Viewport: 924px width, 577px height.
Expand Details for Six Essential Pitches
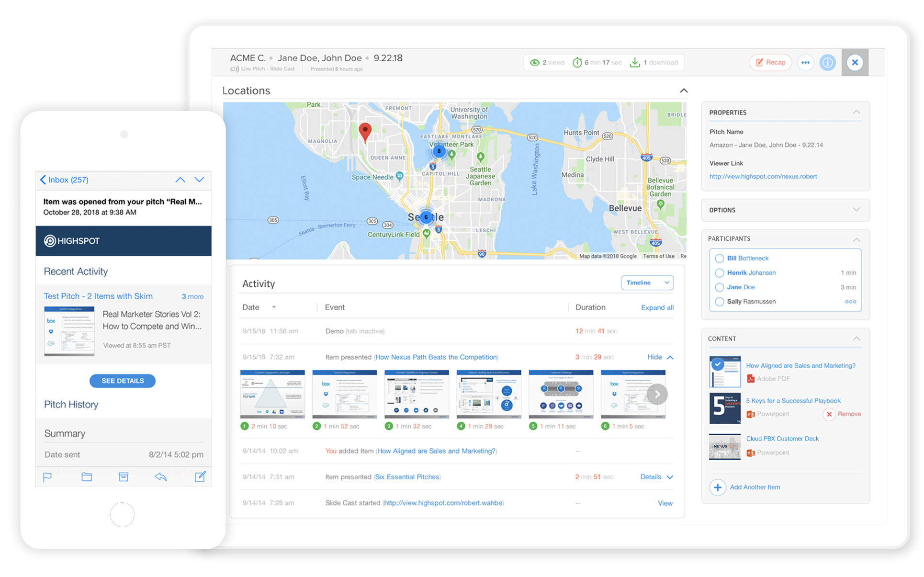point(656,477)
